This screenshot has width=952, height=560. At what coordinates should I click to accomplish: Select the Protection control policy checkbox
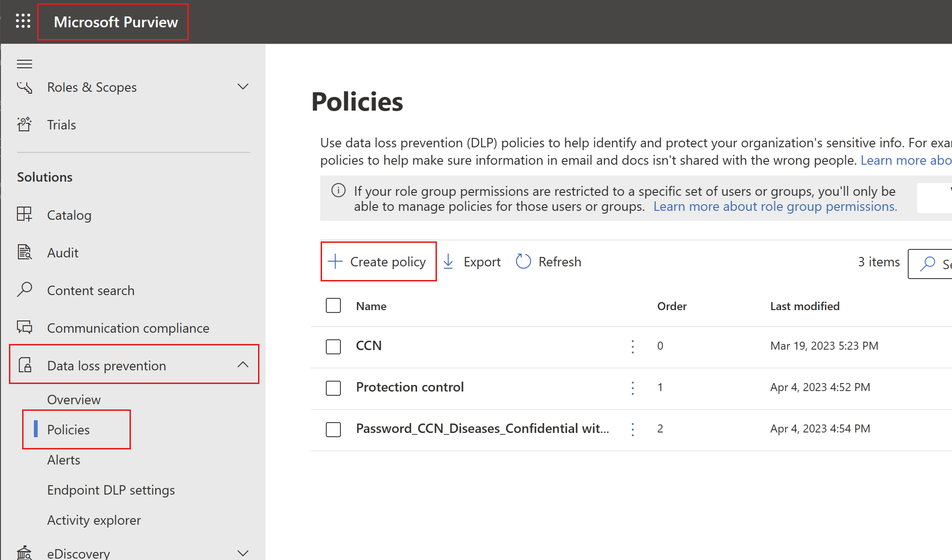tap(333, 387)
